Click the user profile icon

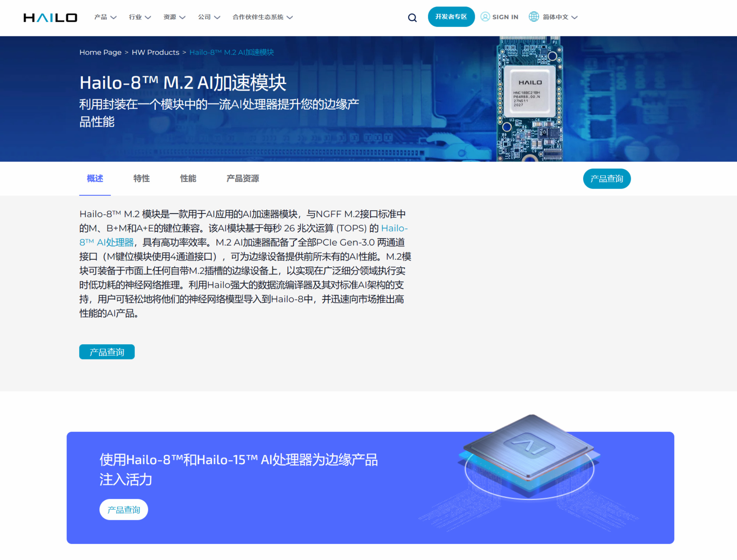485,17
